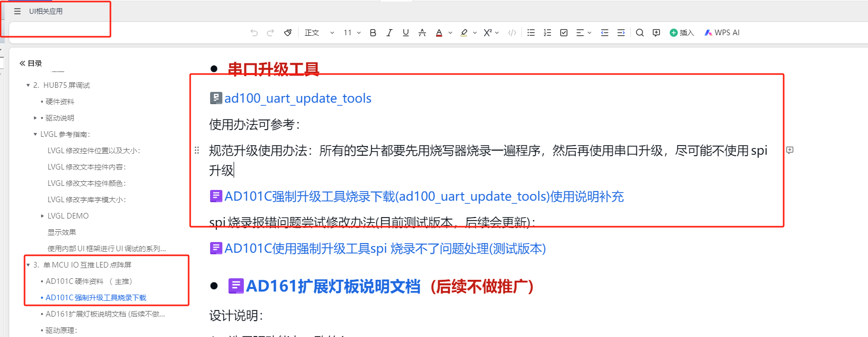Open the hamburger menu beside UI相关应用
Screen dimensions: 868x337
(17, 11)
